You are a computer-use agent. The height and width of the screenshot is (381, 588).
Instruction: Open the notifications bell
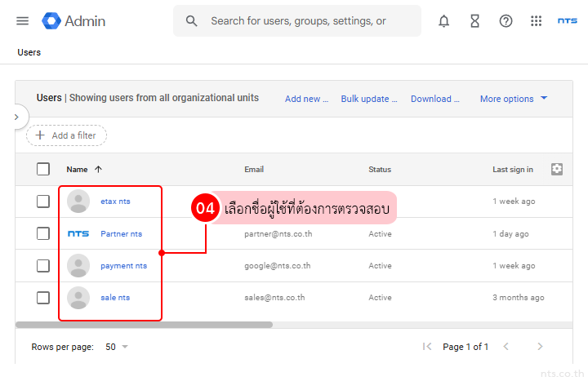tap(443, 21)
